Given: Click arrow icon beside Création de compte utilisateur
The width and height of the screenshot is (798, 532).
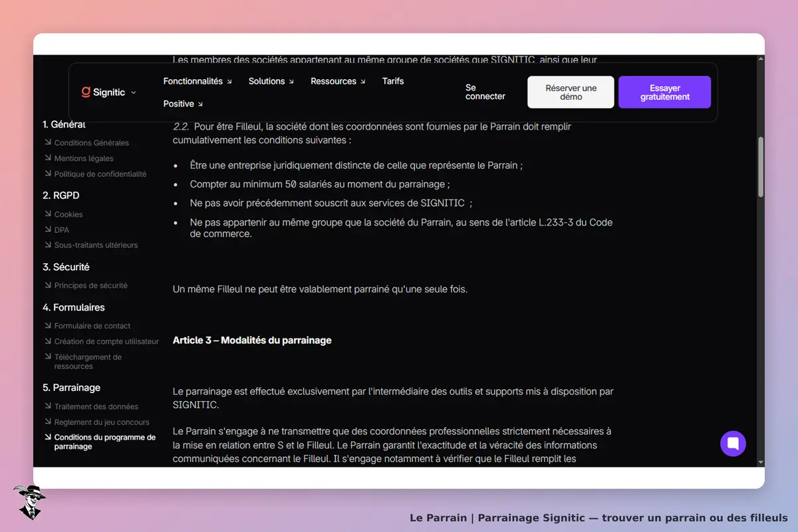Looking at the screenshot, I should click(x=48, y=341).
